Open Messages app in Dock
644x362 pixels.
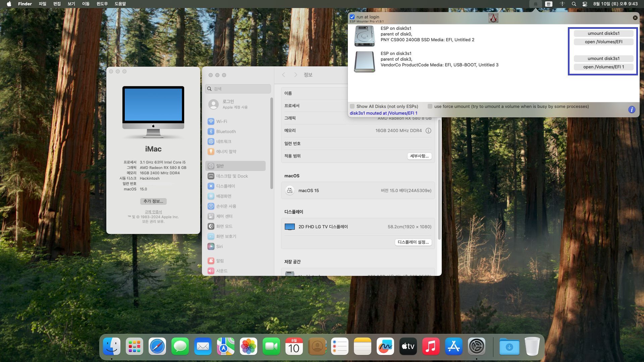180,346
